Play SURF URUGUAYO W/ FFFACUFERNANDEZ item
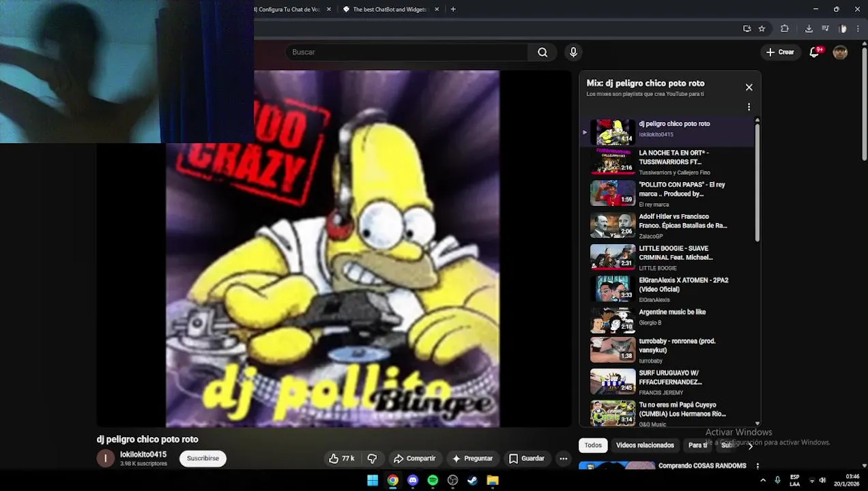 pos(667,382)
